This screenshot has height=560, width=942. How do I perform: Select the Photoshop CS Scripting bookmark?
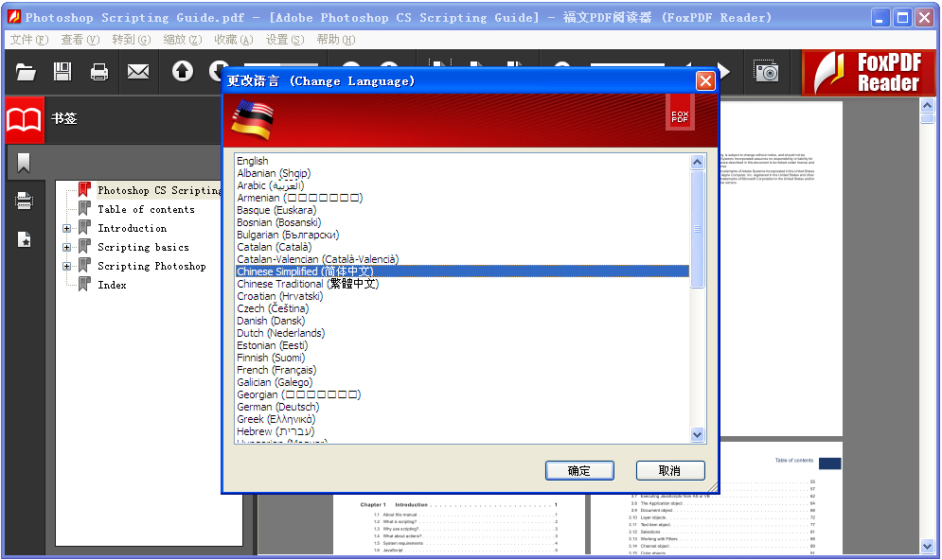tap(159, 191)
